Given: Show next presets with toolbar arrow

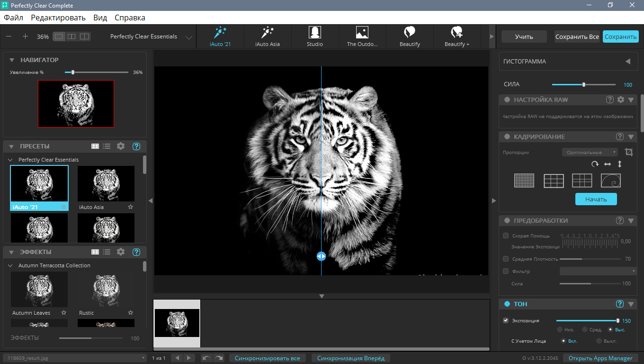Looking at the screenshot, I should pos(492,36).
